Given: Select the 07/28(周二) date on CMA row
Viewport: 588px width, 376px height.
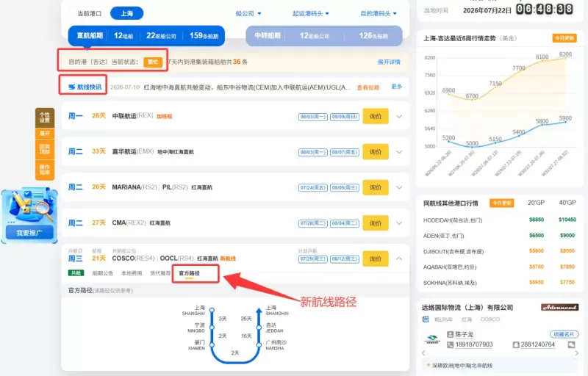Looking at the screenshot, I should [313, 223].
